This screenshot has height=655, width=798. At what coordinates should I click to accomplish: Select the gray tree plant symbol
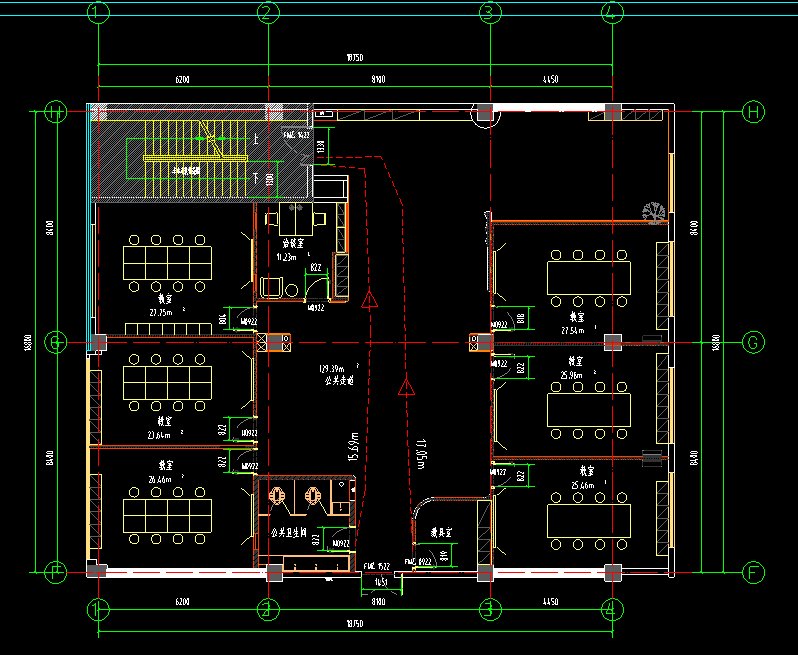pyautogui.click(x=654, y=212)
